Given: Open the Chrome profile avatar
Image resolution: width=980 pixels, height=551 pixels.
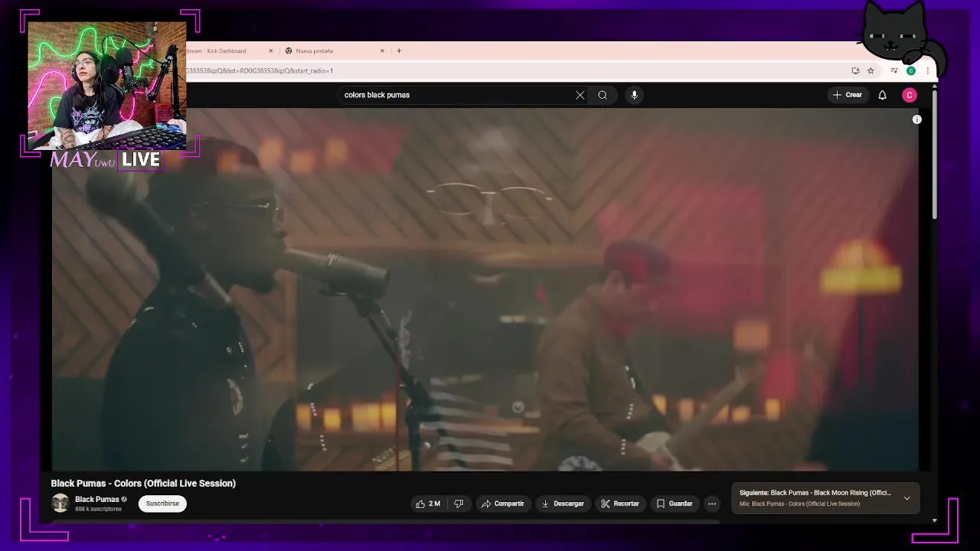Looking at the screenshot, I should [x=910, y=70].
